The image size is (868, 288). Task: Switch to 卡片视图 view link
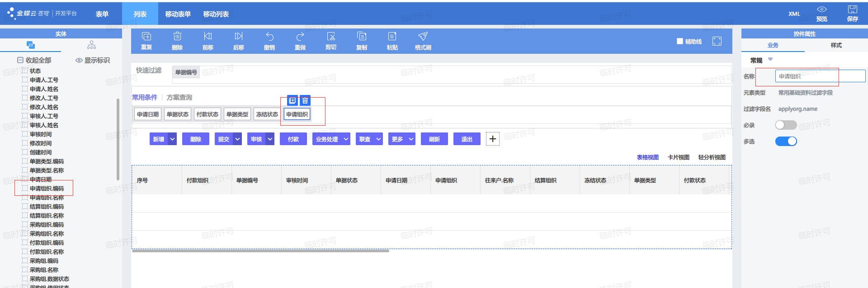[678, 157]
